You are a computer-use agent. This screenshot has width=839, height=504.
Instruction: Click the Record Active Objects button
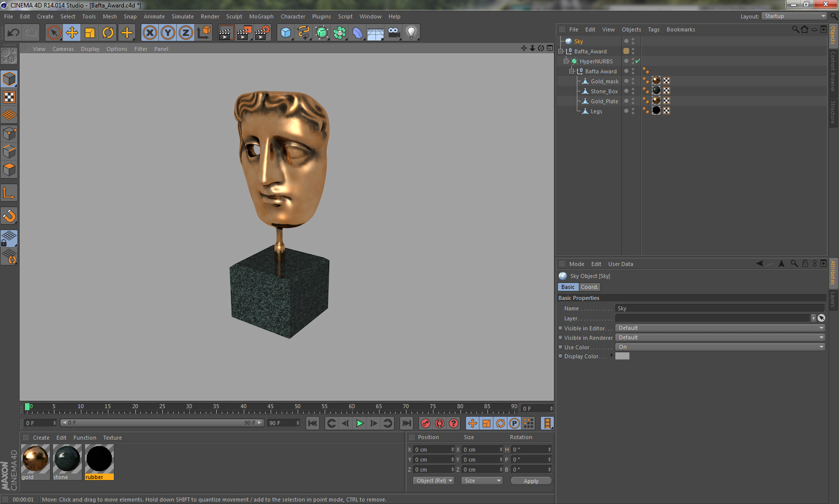(425, 423)
